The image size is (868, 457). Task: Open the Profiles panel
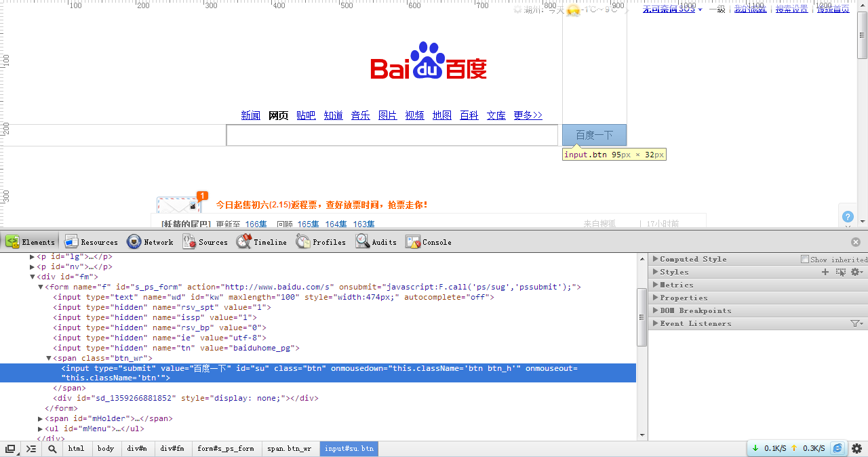coord(321,242)
